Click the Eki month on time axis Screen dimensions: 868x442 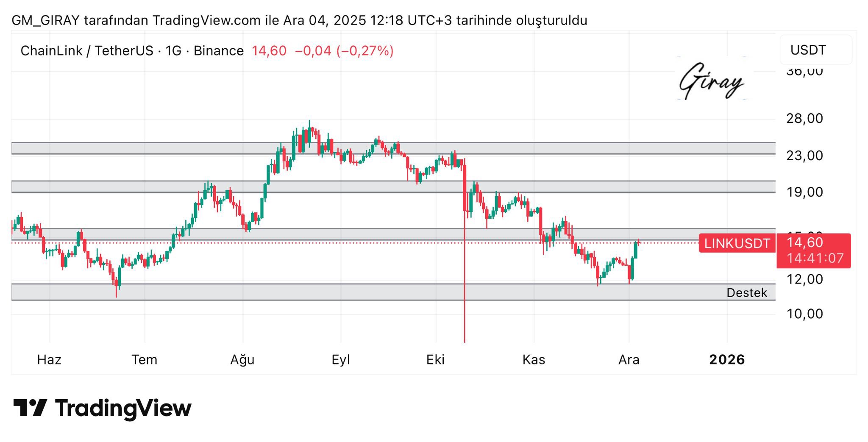click(x=435, y=360)
